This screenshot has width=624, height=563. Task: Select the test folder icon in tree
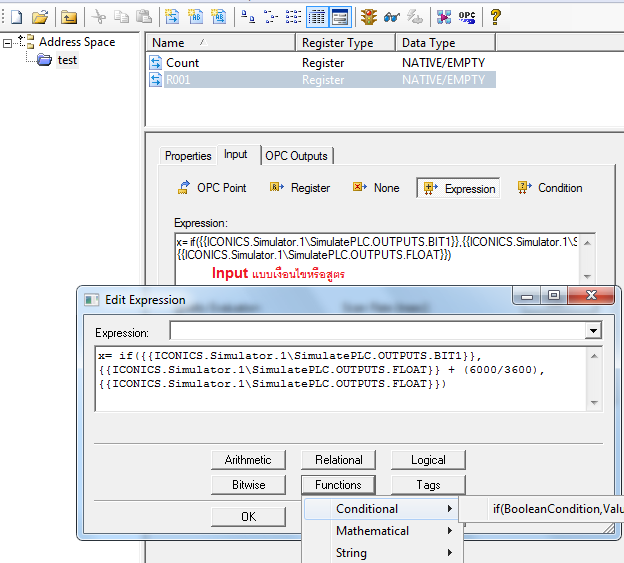tap(44, 60)
